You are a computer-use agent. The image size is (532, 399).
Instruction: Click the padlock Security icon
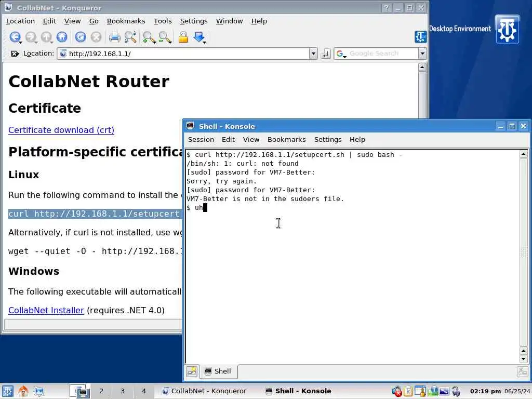(183, 37)
